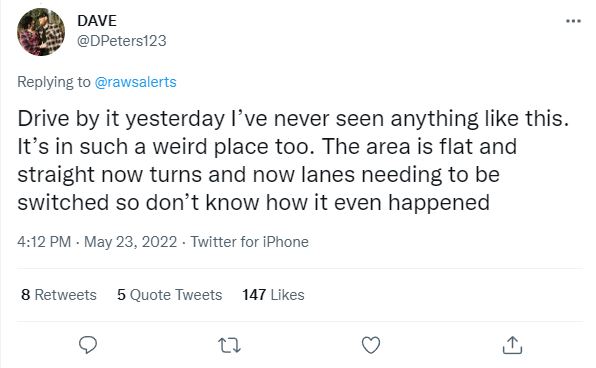
Task: Open the Twitter for iPhone source link
Action: click(x=249, y=242)
